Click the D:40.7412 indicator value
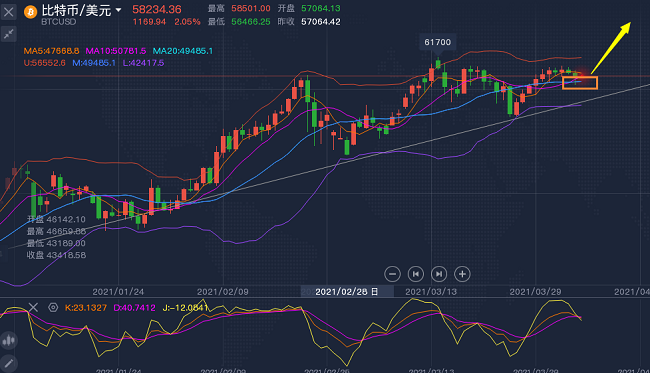The height and width of the screenshot is (373, 650). tap(134, 308)
